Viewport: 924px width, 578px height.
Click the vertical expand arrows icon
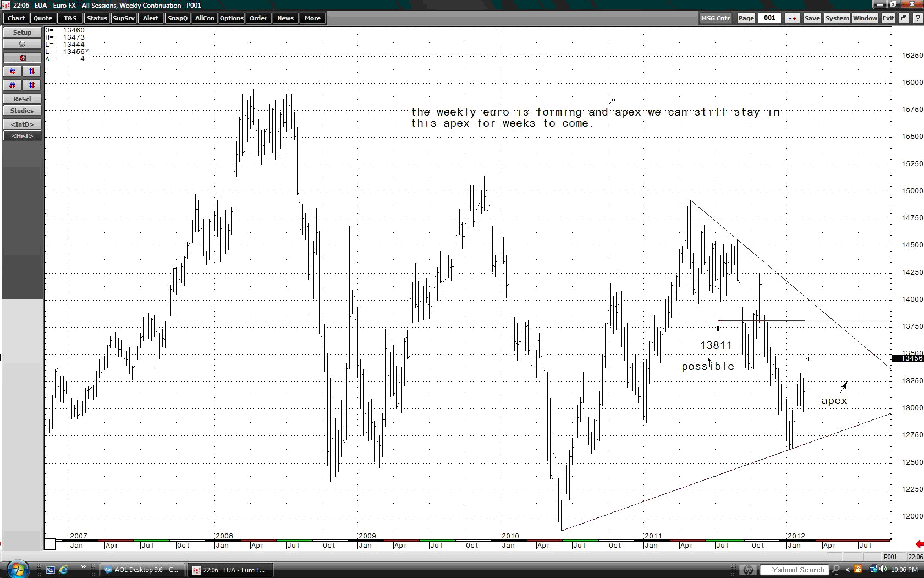31,71
